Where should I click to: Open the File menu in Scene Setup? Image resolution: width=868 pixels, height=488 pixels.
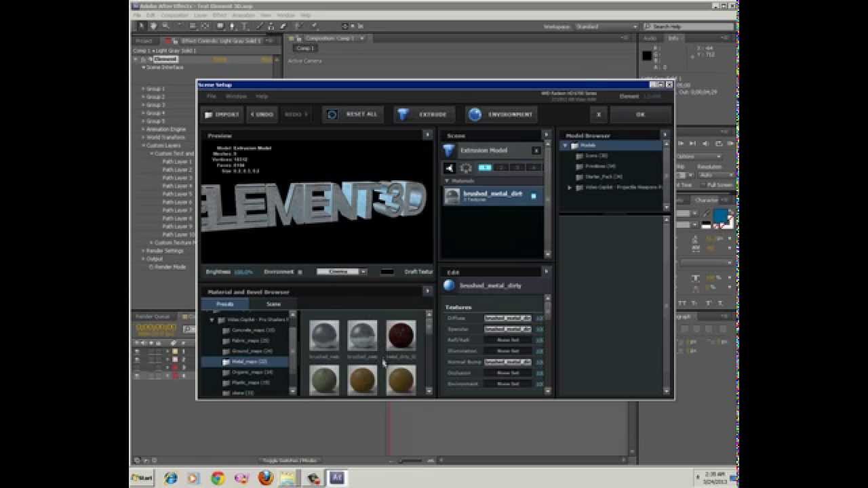coord(212,96)
